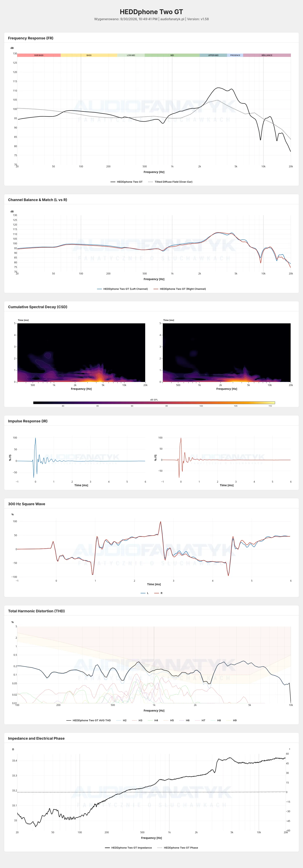Toggle the H4 harmonic legend entry

(153, 720)
